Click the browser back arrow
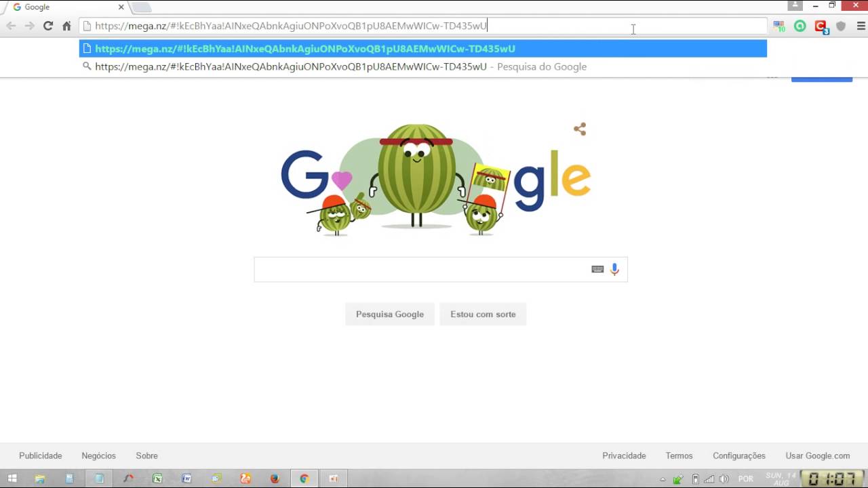This screenshot has width=868, height=488. [11, 26]
